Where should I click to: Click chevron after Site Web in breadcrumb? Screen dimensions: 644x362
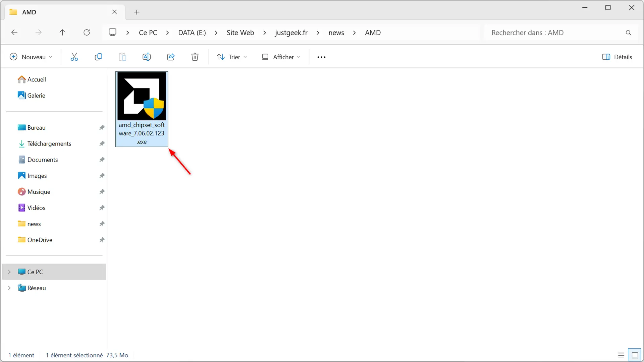pos(264,33)
